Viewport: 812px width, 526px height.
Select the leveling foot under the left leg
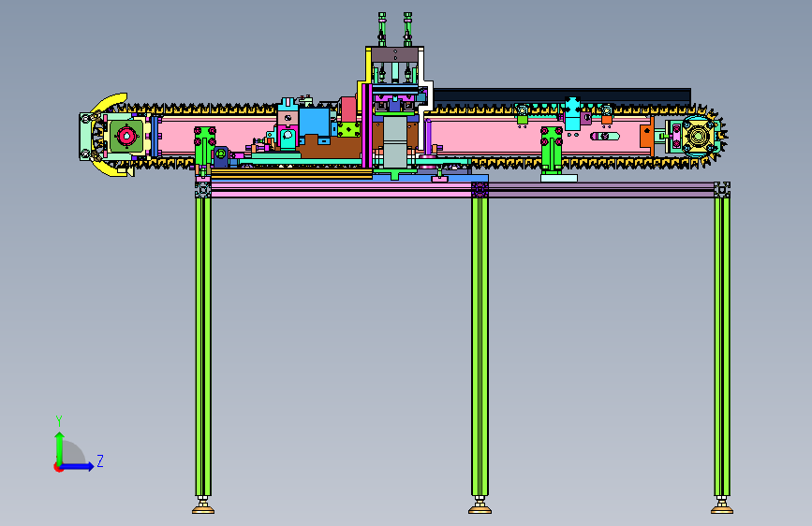203,505
